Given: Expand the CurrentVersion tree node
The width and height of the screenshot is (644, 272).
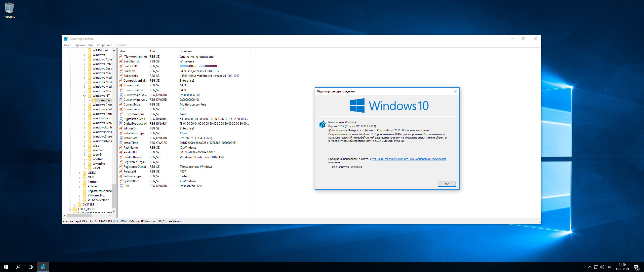Looking at the screenshot, I should pos(89,100).
